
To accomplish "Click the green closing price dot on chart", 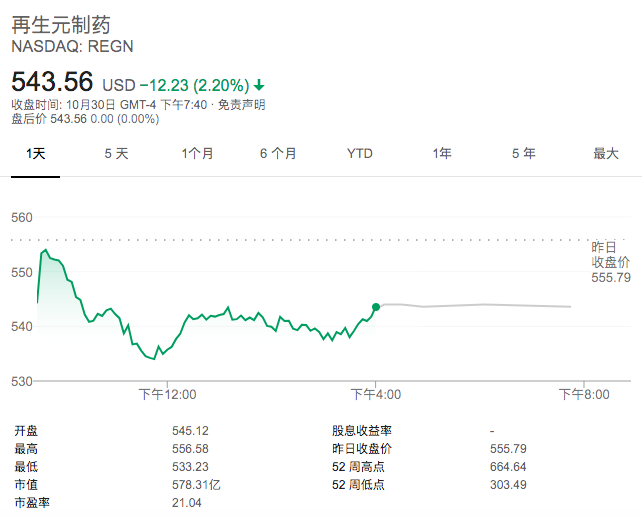I will [x=376, y=307].
